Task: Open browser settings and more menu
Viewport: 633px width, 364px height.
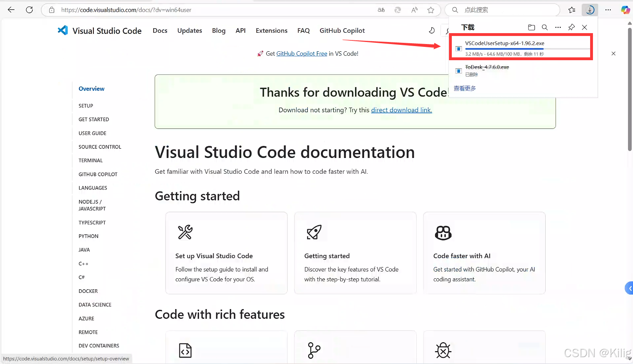Action: pyautogui.click(x=608, y=10)
